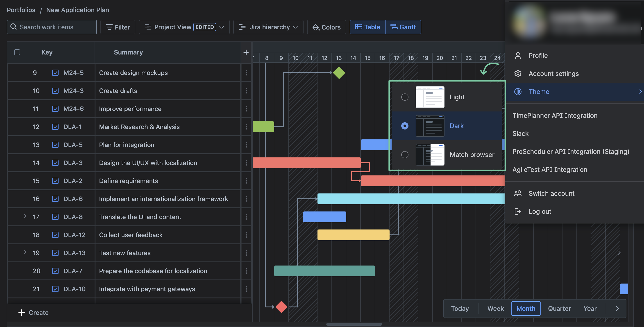The width and height of the screenshot is (644, 327).
Task: Select the Light theme radio button
Action: [405, 97]
